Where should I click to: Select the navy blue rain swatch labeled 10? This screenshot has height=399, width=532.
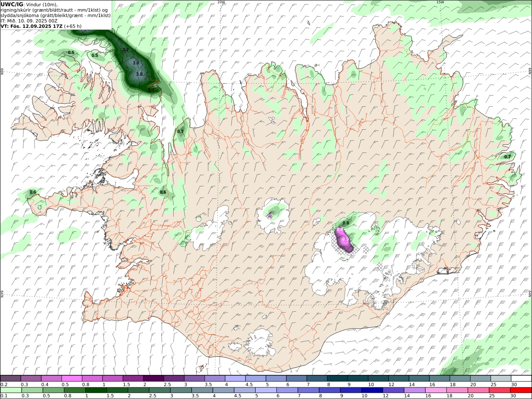(x=372, y=390)
